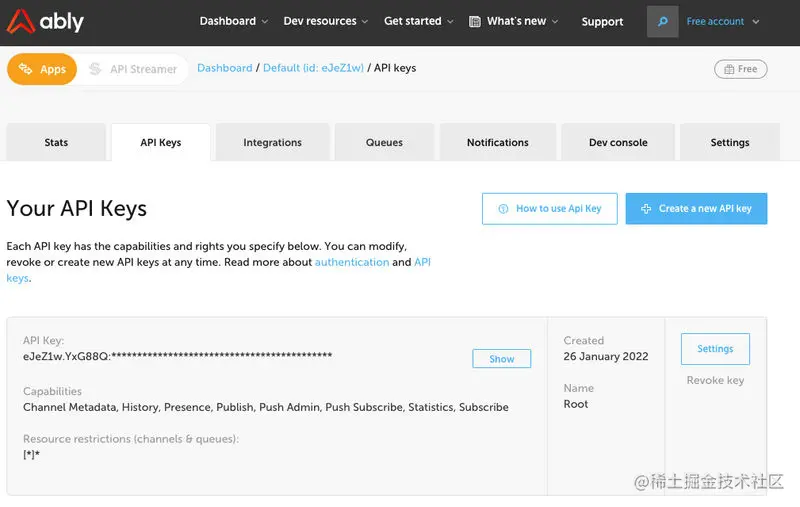Click the masked API key text eJeZ1w.YxG88Q

click(x=178, y=356)
